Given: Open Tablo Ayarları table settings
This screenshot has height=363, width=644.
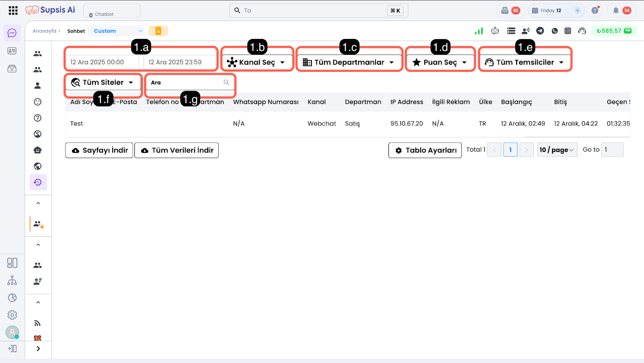Looking at the screenshot, I should point(425,150).
